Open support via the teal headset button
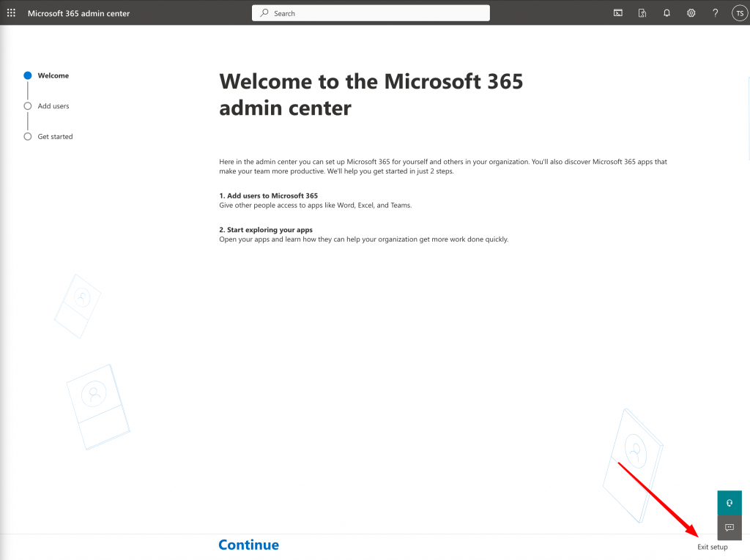This screenshot has height=560, width=750. (x=729, y=503)
